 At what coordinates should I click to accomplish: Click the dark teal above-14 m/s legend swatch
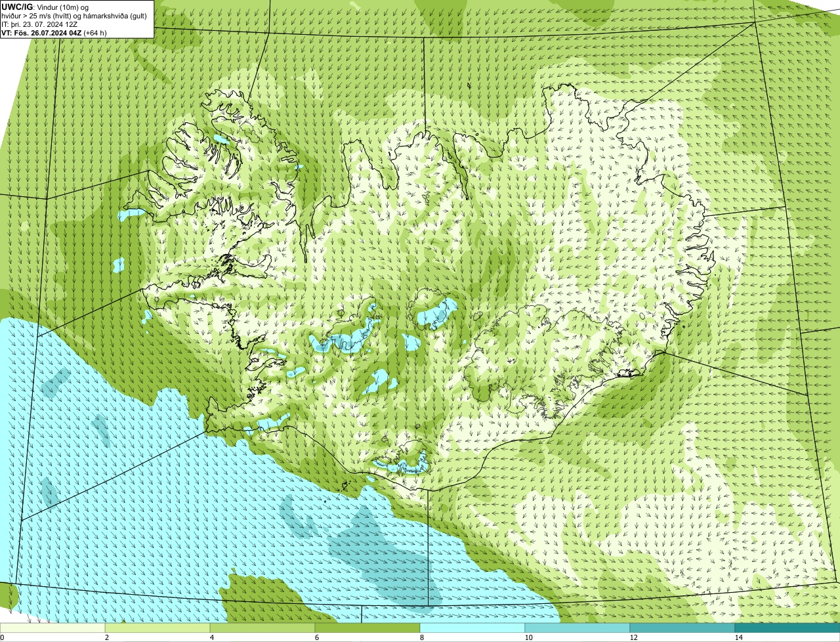[787, 628]
